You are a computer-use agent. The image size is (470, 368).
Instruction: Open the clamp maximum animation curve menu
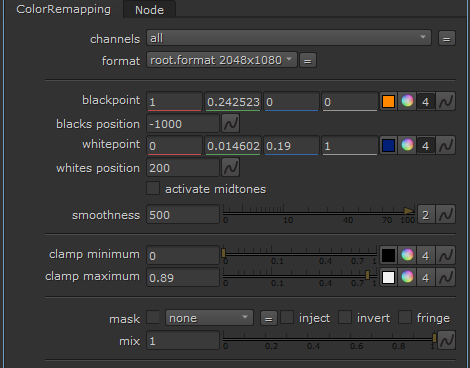(446, 277)
